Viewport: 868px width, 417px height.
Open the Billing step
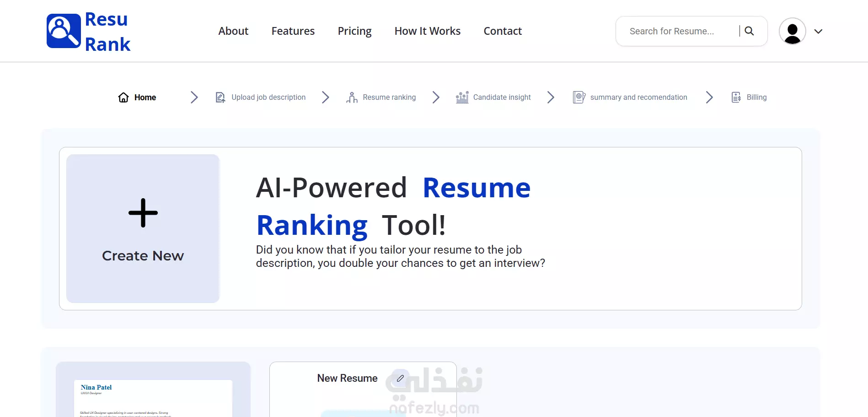tap(756, 97)
